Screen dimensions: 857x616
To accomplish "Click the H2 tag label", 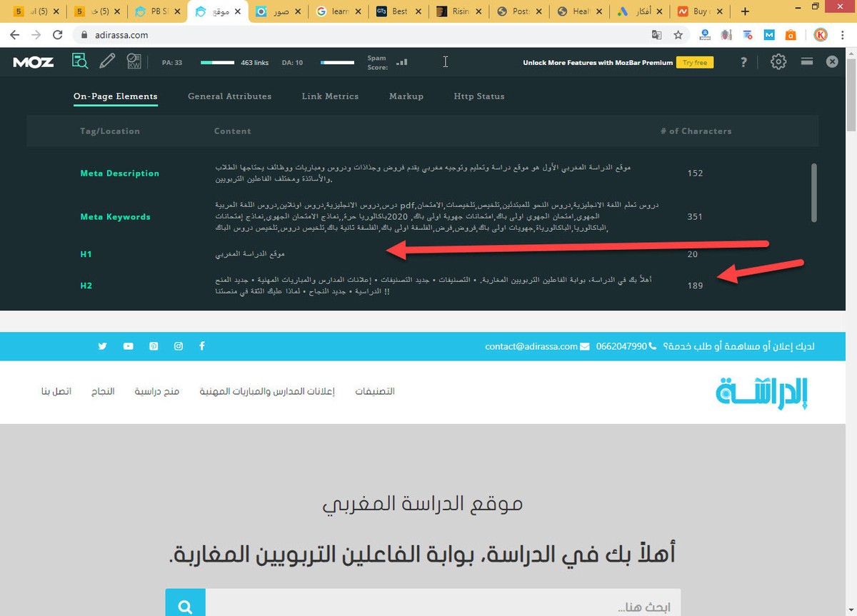I will click(86, 286).
